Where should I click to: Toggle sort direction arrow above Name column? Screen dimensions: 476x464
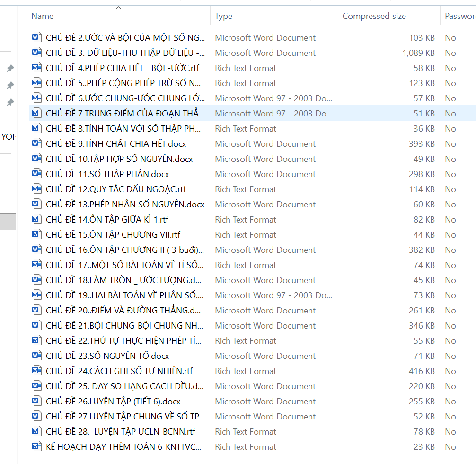point(118,8)
